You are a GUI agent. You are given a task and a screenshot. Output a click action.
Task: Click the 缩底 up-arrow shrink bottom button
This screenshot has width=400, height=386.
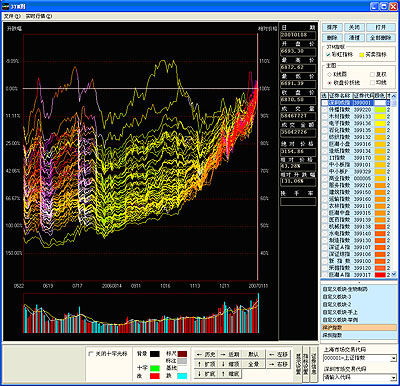pos(230,374)
